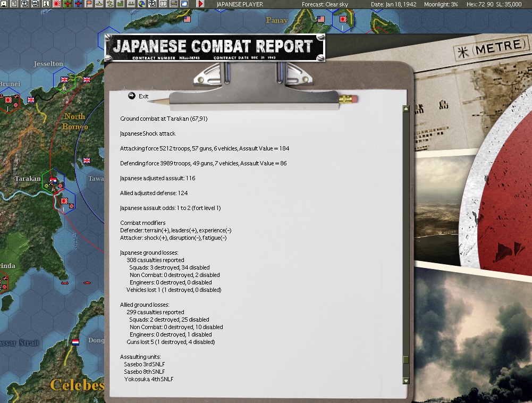Image resolution: width=532 pixels, height=403 pixels.
Task: Click the green land base toolbar icon
Action: click(x=121, y=4)
